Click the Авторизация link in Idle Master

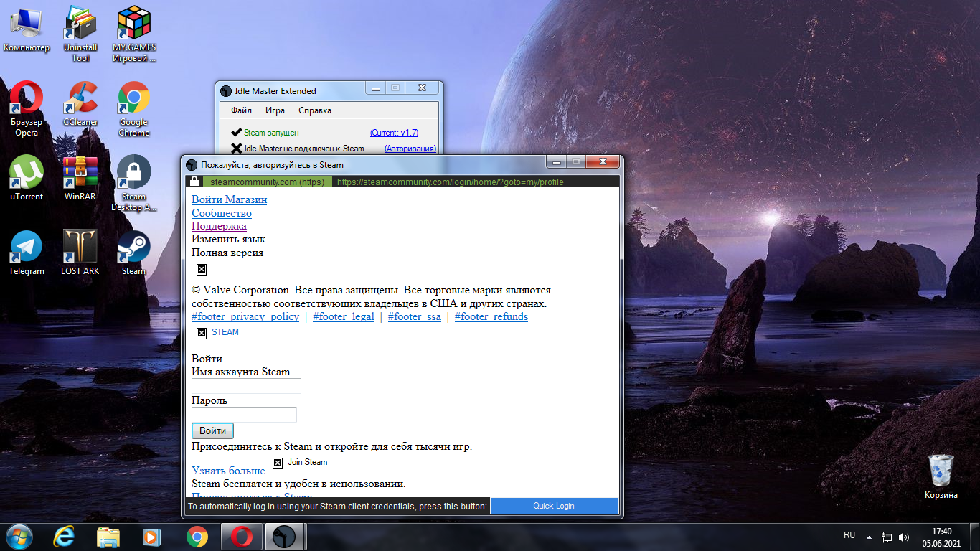coord(410,149)
